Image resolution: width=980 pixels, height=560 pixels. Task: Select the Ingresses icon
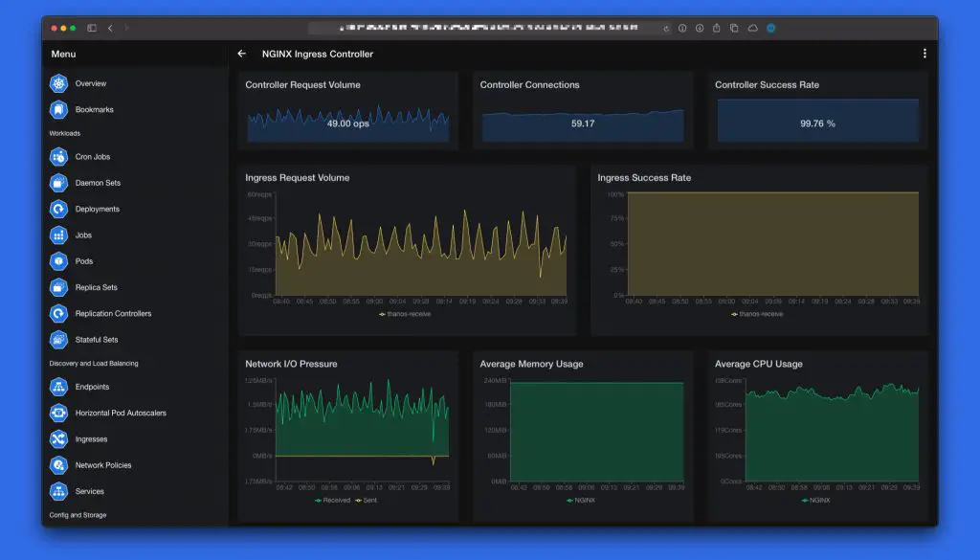(58, 439)
